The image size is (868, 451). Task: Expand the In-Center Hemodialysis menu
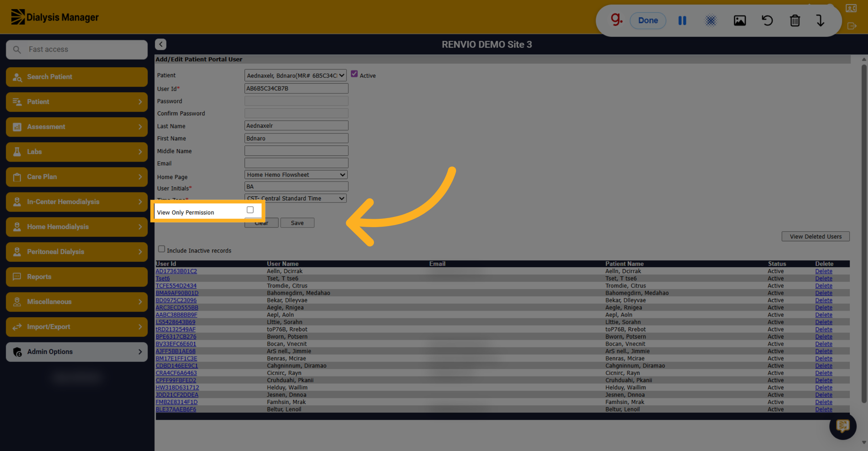point(77,202)
